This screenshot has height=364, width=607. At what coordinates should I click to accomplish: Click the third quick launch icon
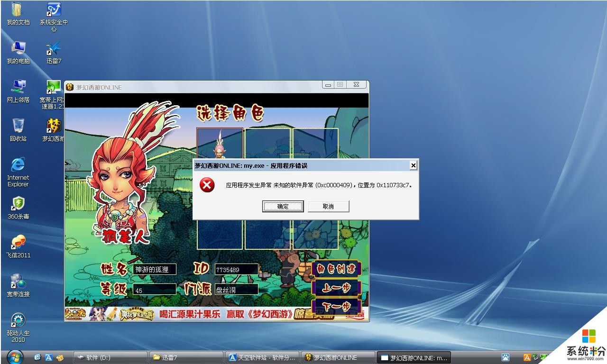pyautogui.click(x=59, y=357)
